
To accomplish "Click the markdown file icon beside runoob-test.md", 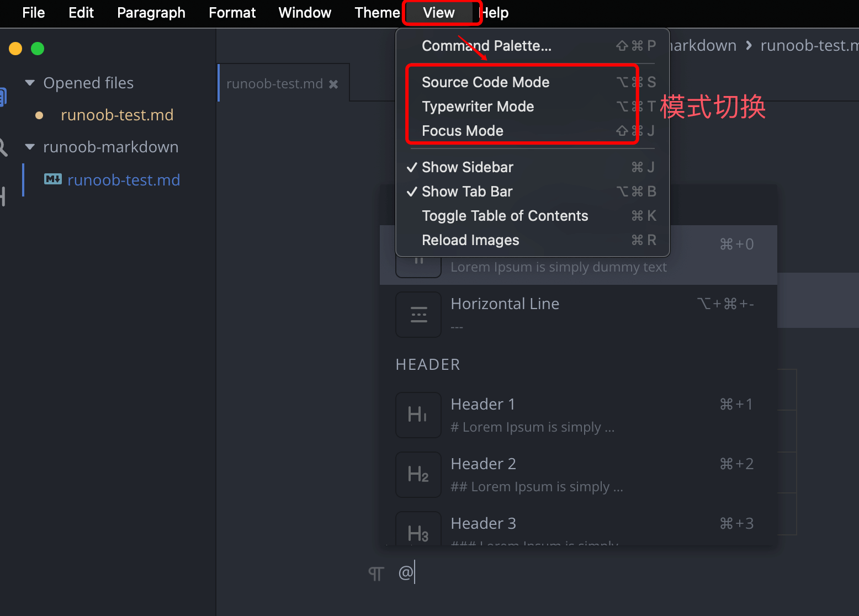I will click(53, 179).
